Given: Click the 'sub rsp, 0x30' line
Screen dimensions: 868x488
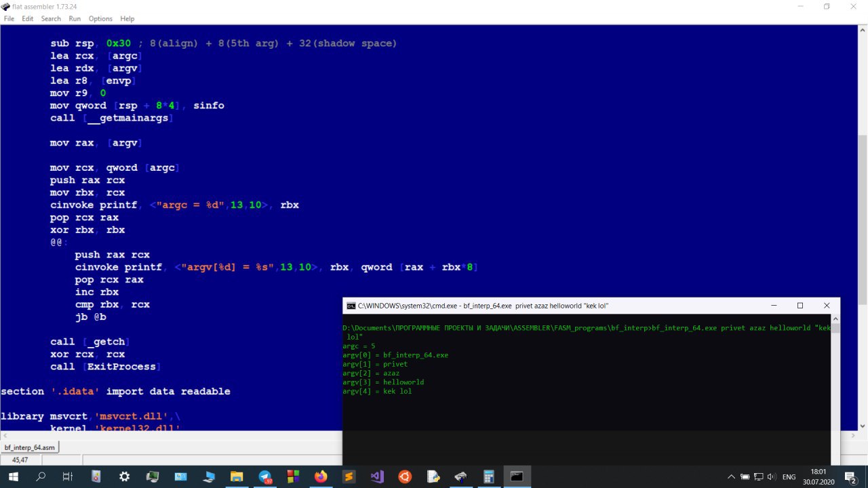Looking at the screenshot, I should [223, 43].
